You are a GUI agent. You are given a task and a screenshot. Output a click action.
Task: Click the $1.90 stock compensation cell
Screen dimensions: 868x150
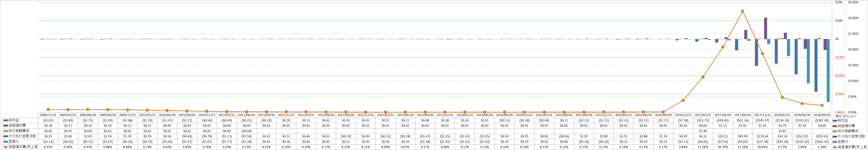point(703,131)
